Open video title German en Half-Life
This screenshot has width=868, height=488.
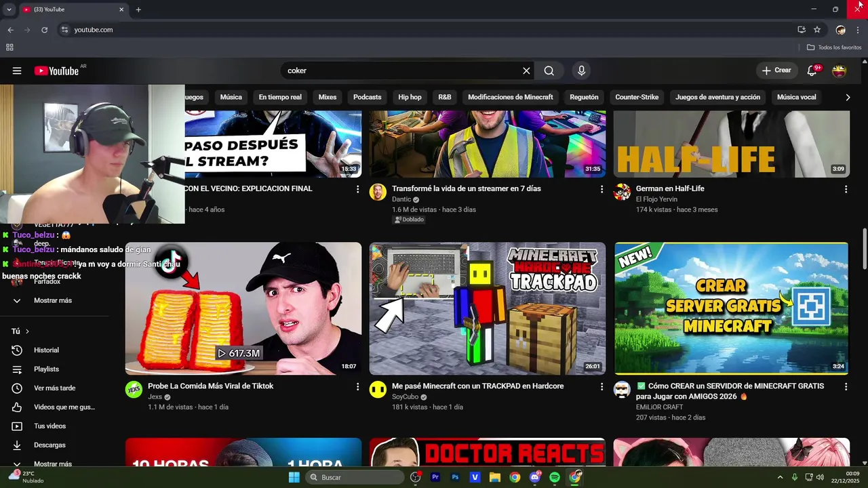pyautogui.click(x=670, y=188)
